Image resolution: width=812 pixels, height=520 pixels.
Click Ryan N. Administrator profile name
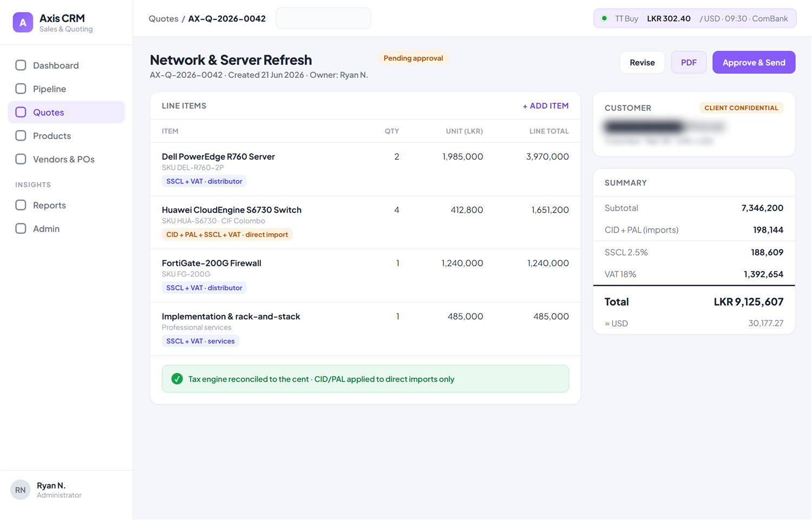[59, 490]
